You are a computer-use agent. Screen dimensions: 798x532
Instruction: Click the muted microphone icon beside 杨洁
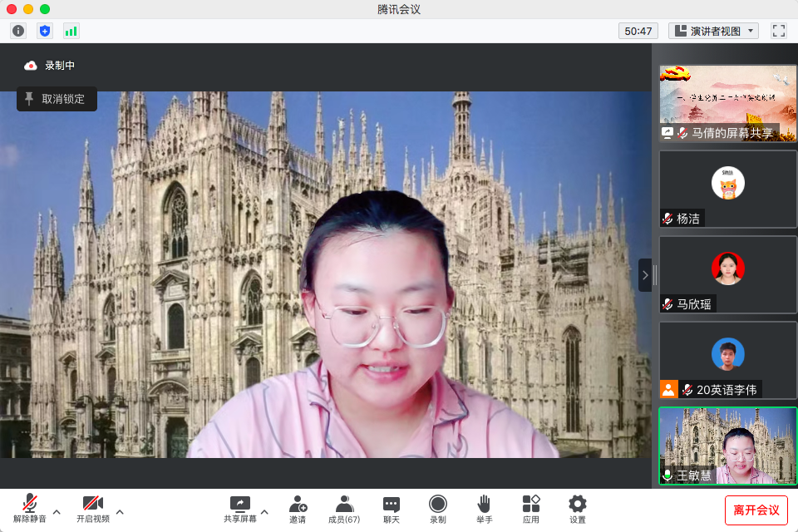click(667, 219)
